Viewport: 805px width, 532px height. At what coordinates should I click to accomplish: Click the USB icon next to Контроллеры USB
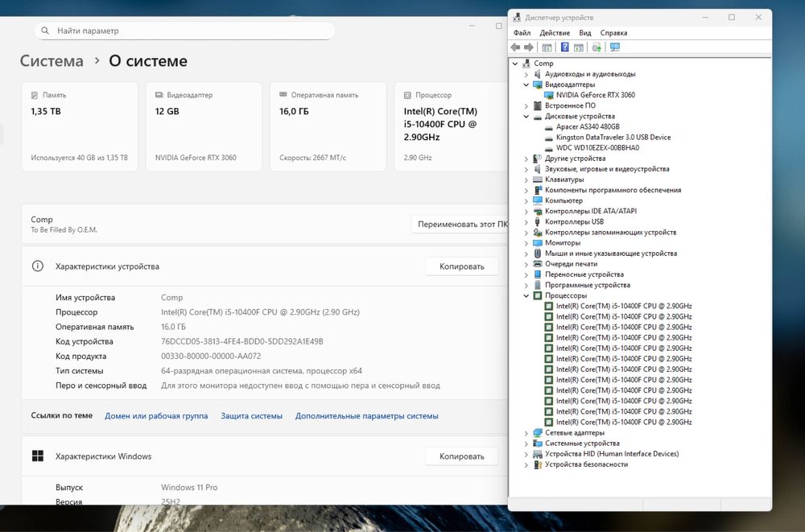point(538,221)
